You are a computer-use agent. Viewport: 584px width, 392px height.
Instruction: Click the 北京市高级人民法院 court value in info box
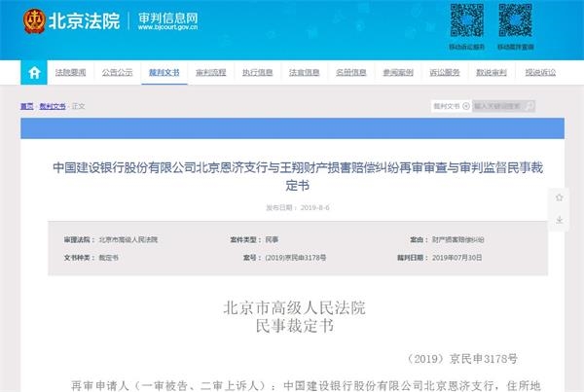(128, 239)
